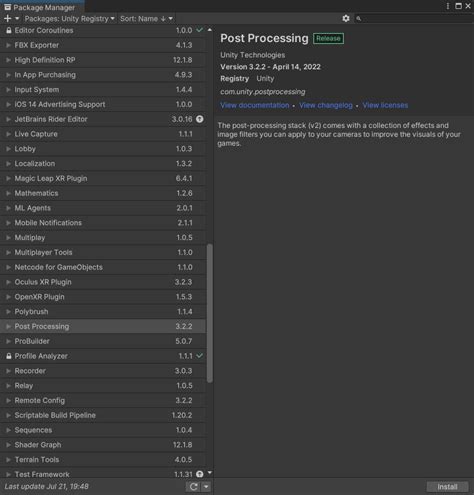Click the Release tag badge
This screenshot has width=474, height=495.
[x=328, y=38]
